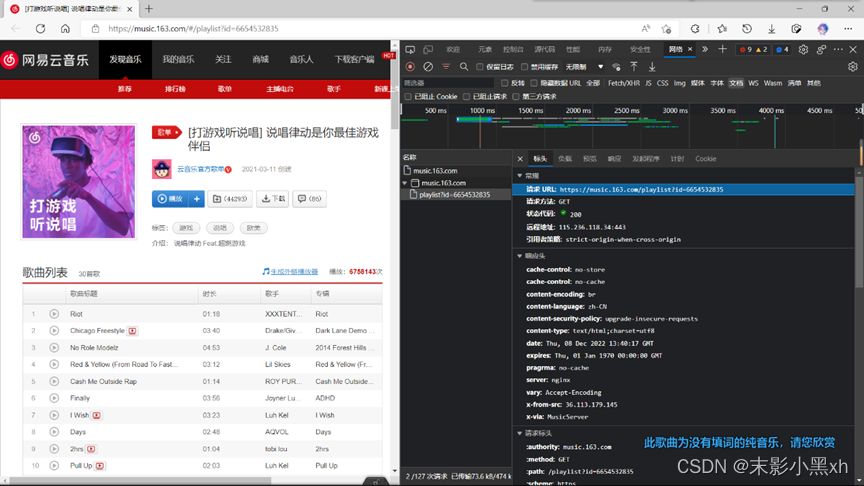Toggle 反转 invert filter checkbox

pyautogui.click(x=505, y=83)
